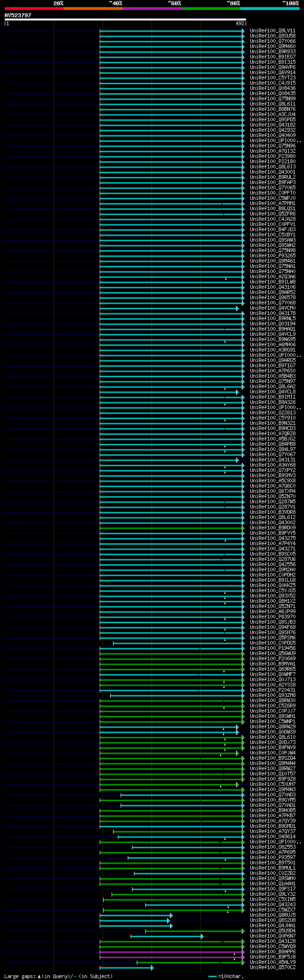Select label UniRef100_Q03194

click(x=273, y=324)
